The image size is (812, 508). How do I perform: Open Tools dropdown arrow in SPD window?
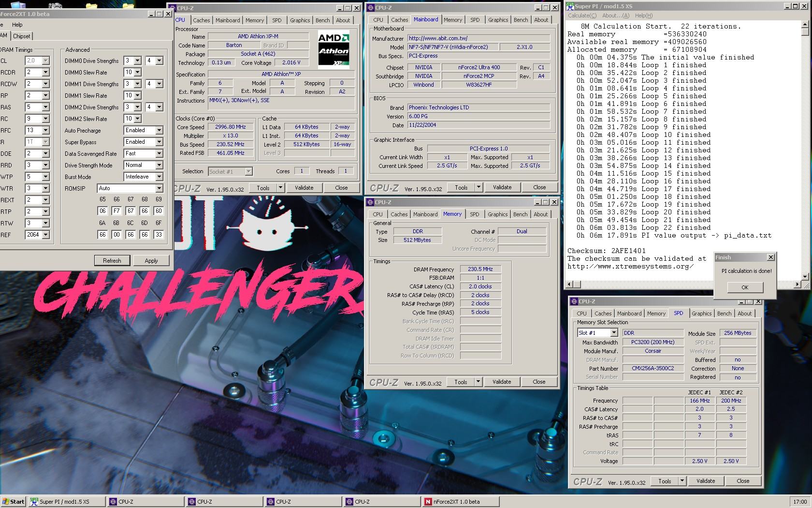tap(682, 481)
